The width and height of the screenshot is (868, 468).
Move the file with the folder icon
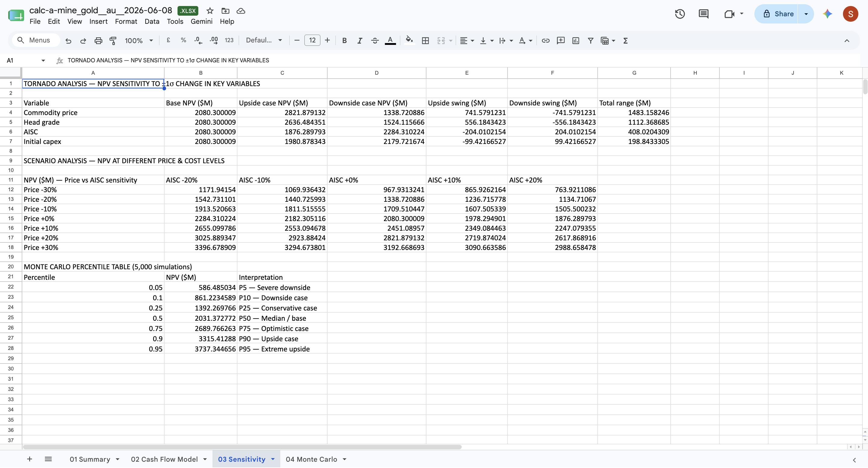(225, 11)
